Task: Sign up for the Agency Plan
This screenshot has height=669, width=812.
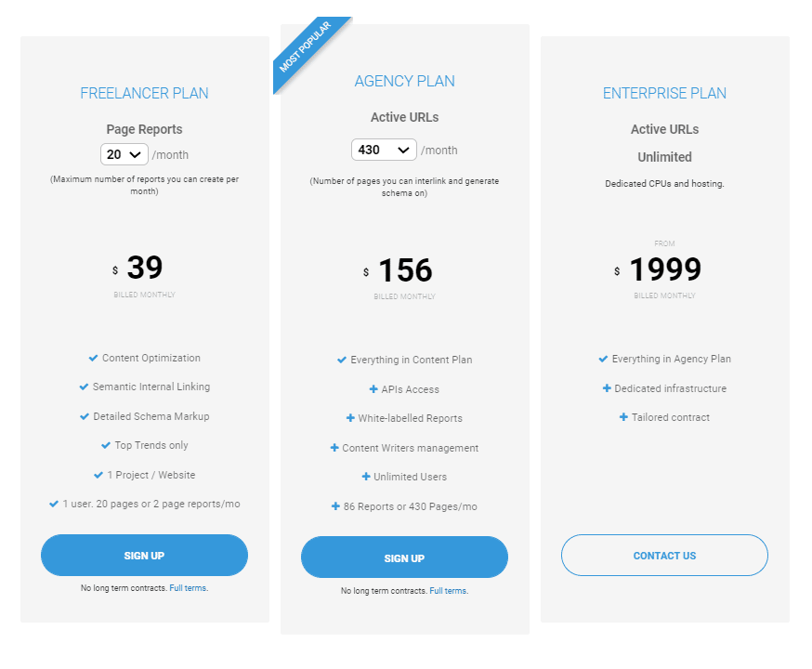Action: tap(404, 557)
